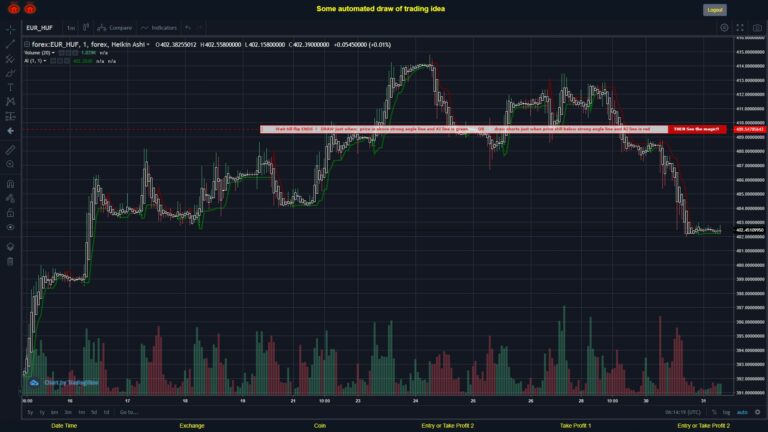The height and width of the screenshot is (432, 768).
Task: Toggle stay in drawing mode
Action: pos(10,198)
